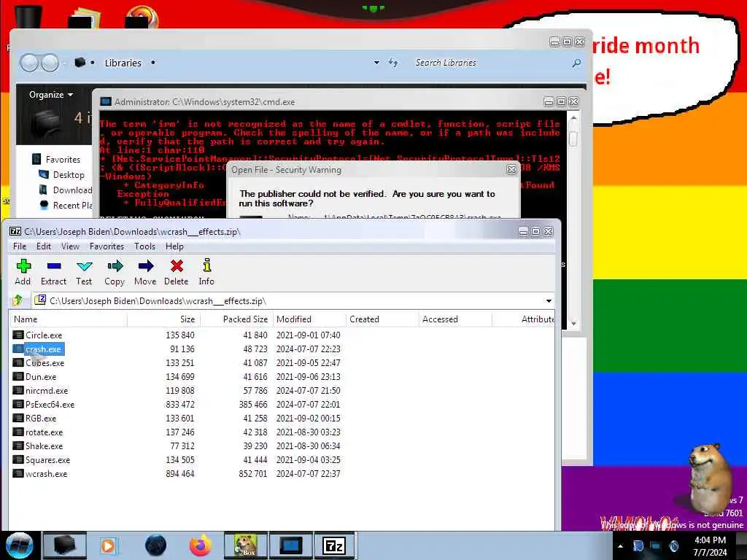Expand the Libraries address bar dropdown arrow
The width and height of the screenshot is (747, 560).
[x=377, y=63]
